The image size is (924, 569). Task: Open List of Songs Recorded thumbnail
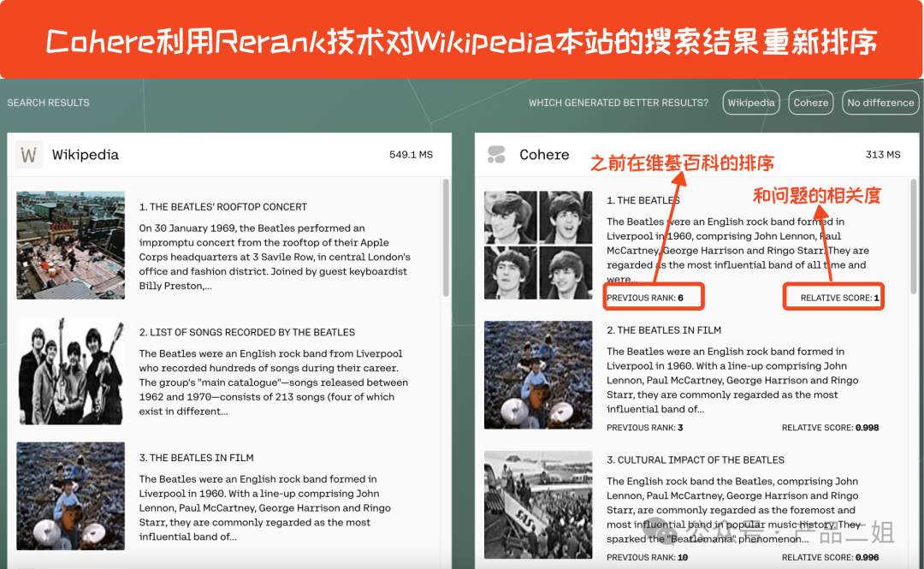(x=71, y=370)
